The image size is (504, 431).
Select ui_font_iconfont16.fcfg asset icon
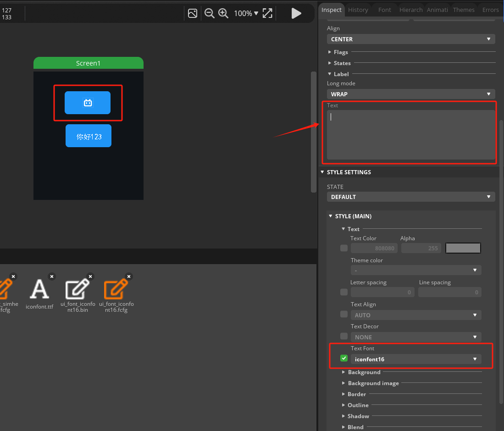click(x=116, y=289)
